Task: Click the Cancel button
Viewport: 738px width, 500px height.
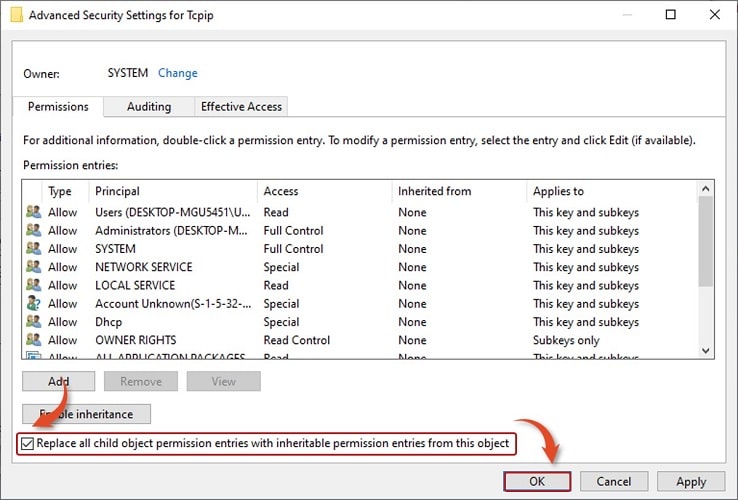Action: point(614,481)
